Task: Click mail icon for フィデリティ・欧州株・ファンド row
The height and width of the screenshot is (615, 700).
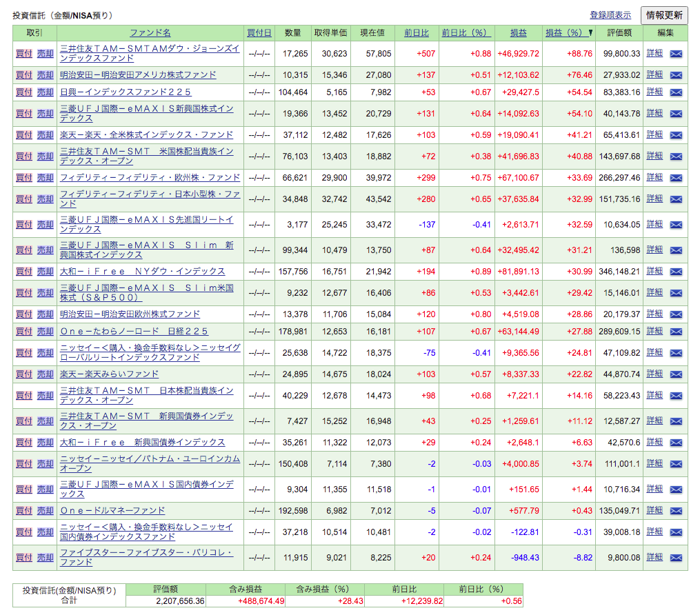Action: tap(677, 178)
